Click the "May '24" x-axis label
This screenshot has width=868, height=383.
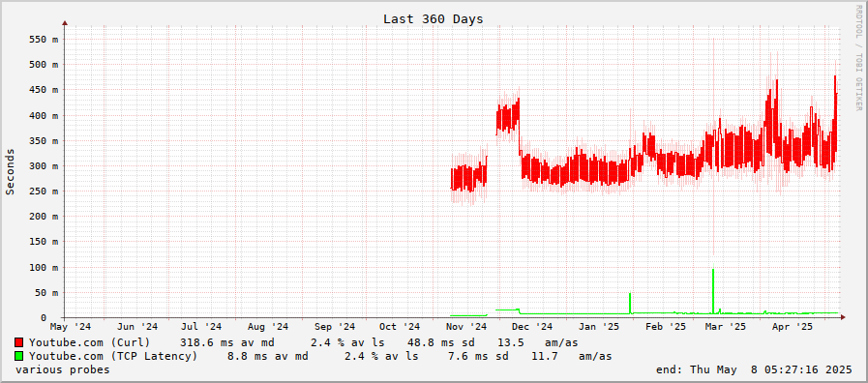(x=71, y=327)
